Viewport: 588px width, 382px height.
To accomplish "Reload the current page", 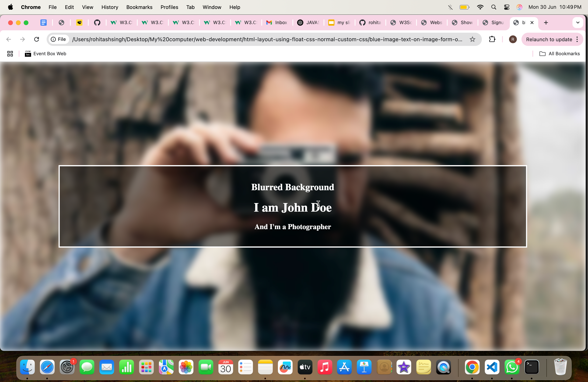I will click(37, 39).
